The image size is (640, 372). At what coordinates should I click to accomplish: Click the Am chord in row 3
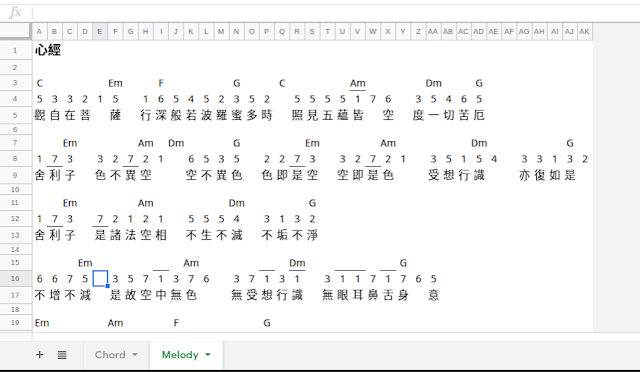(358, 83)
